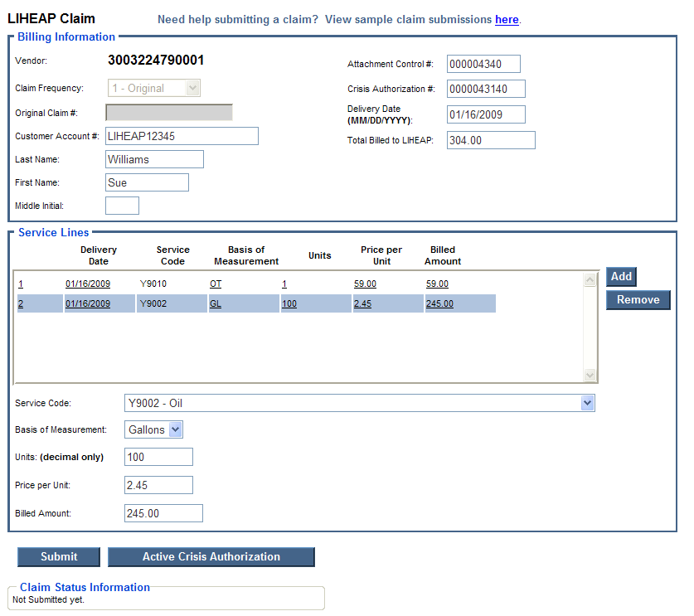Edit Total Billed to LIHEAP field
The height and width of the screenshot is (616, 694).
click(x=490, y=140)
